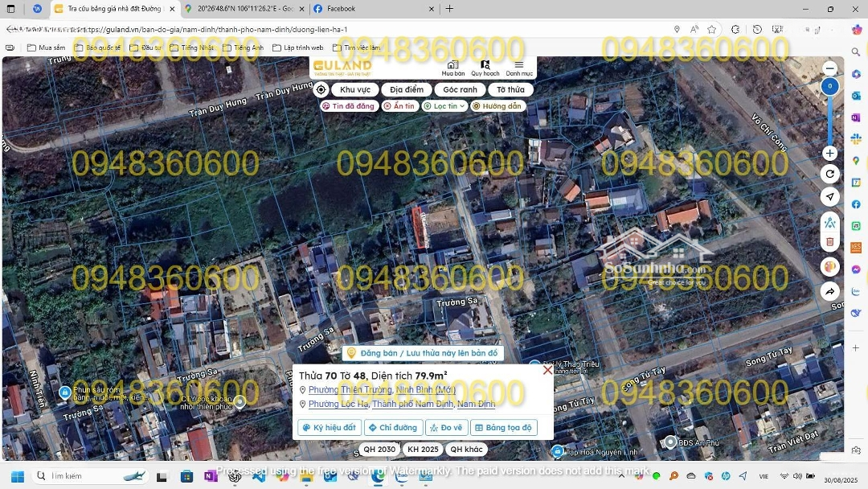Open the Danh mục hamburger menu
Screen dimensions: 868x489
tap(519, 68)
